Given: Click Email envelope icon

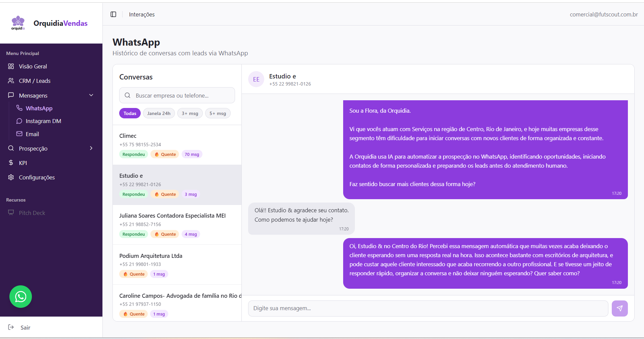Looking at the screenshot, I should tap(19, 134).
